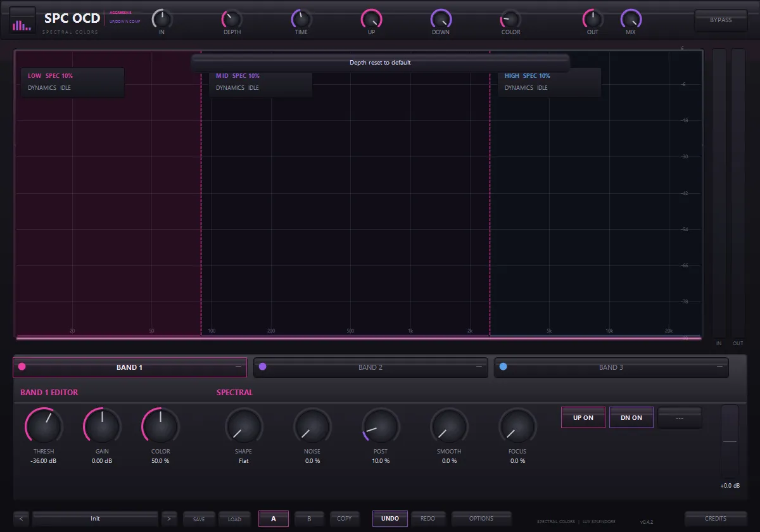Click the top bar COLOR knob

click(510, 19)
